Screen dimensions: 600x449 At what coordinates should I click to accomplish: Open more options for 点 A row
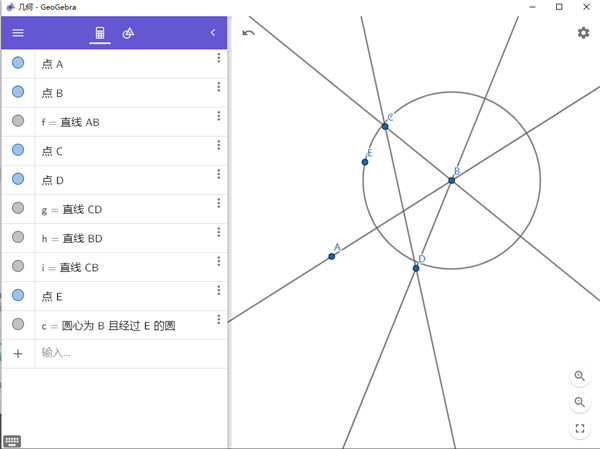point(218,58)
